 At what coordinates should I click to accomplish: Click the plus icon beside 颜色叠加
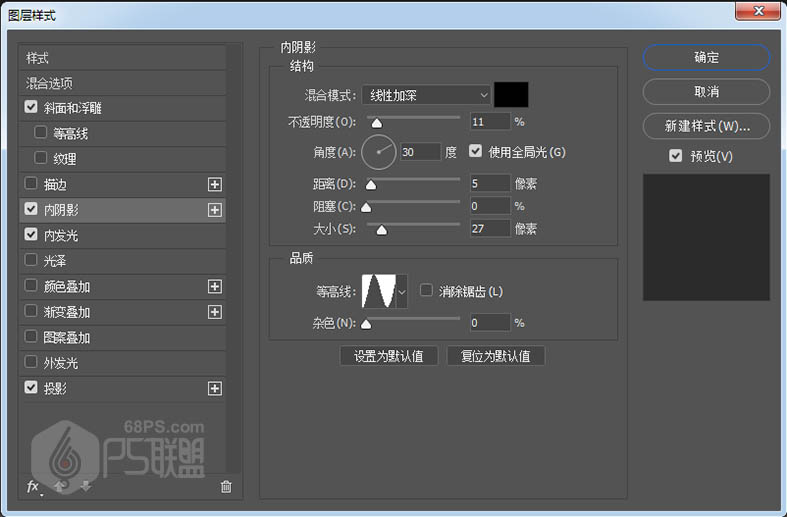(x=215, y=287)
